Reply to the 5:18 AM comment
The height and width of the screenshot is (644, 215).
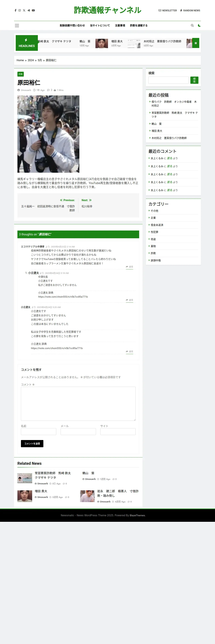click(130, 300)
